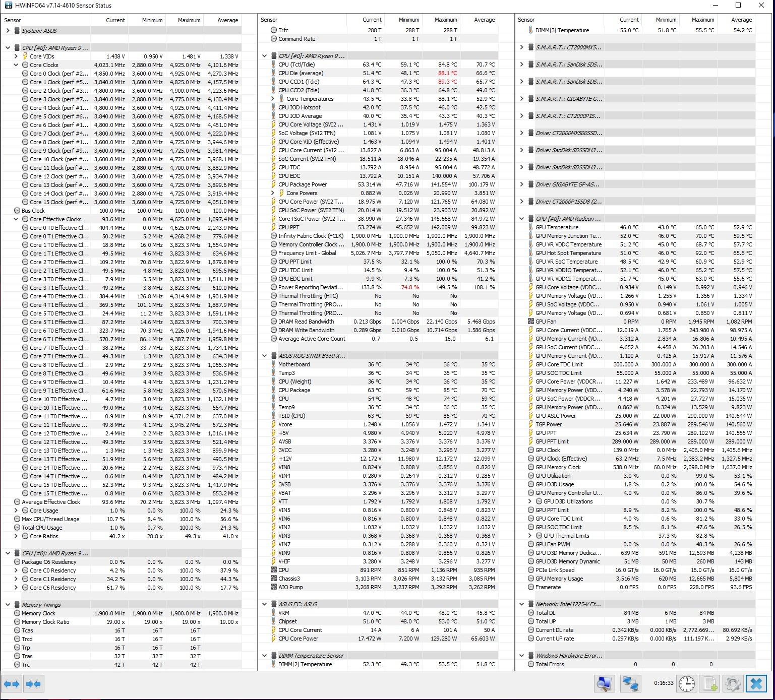Image resolution: width=775 pixels, height=700 pixels.
Task: Expand GPU Thermal Limits row
Action: coord(530,536)
